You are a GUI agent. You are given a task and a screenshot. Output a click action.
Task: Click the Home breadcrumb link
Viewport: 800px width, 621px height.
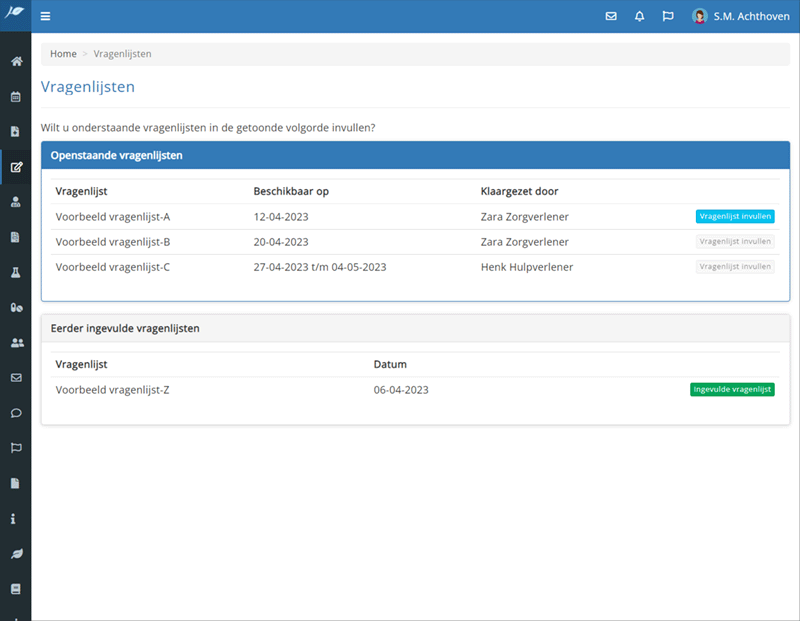63,54
